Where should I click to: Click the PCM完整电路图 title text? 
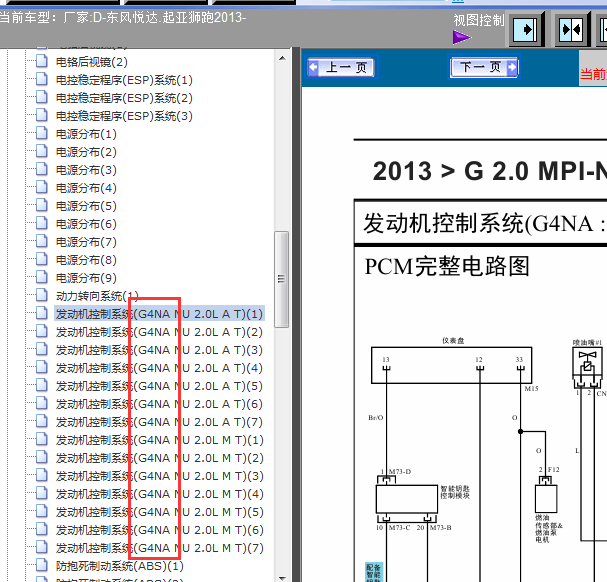tap(447, 266)
